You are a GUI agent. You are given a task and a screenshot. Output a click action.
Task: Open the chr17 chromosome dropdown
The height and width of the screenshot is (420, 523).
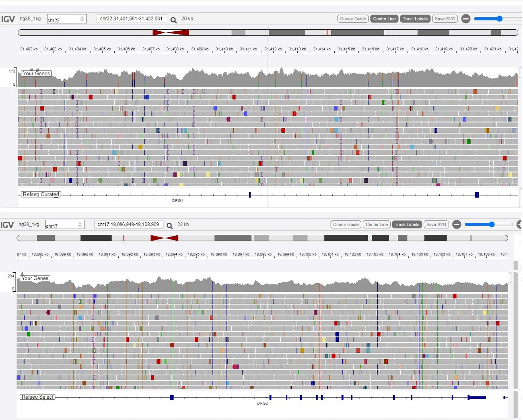65,224
